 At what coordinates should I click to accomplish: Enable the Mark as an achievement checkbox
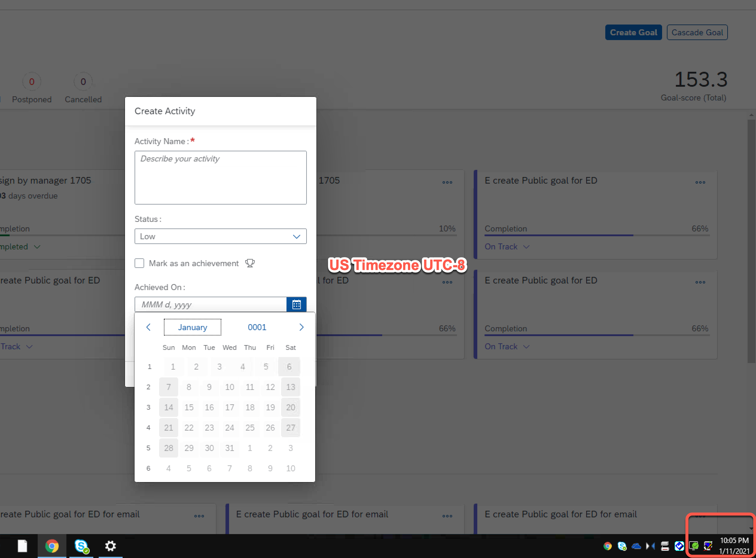[139, 263]
